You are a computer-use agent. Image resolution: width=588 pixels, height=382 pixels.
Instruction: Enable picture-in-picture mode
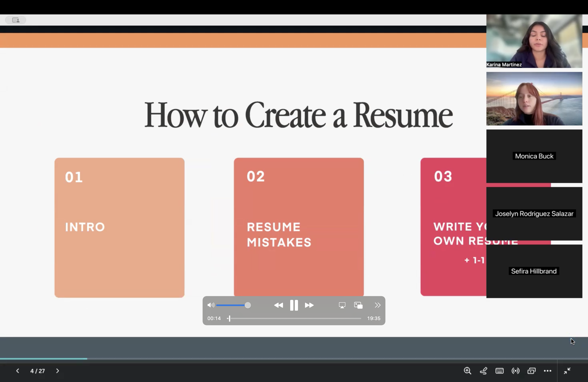tap(358, 305)
